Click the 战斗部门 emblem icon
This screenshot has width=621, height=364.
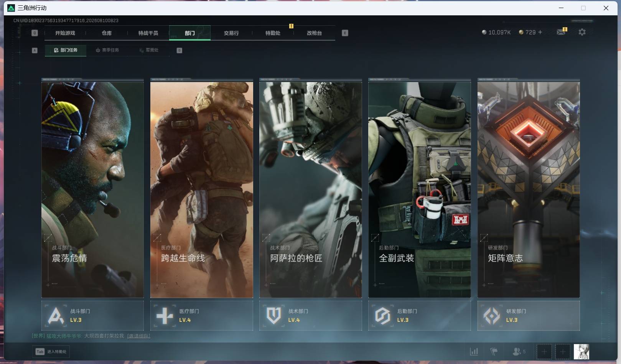coord(56,316)
